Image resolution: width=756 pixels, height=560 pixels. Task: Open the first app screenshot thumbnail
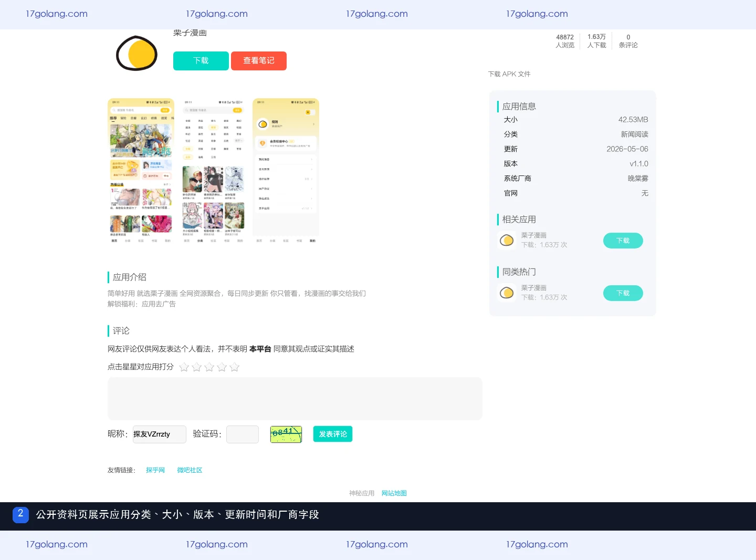click(x=141, y=171)
